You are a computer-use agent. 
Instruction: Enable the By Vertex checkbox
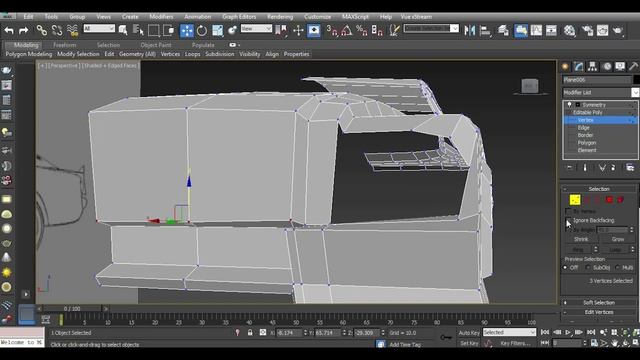tap(568, 211)
